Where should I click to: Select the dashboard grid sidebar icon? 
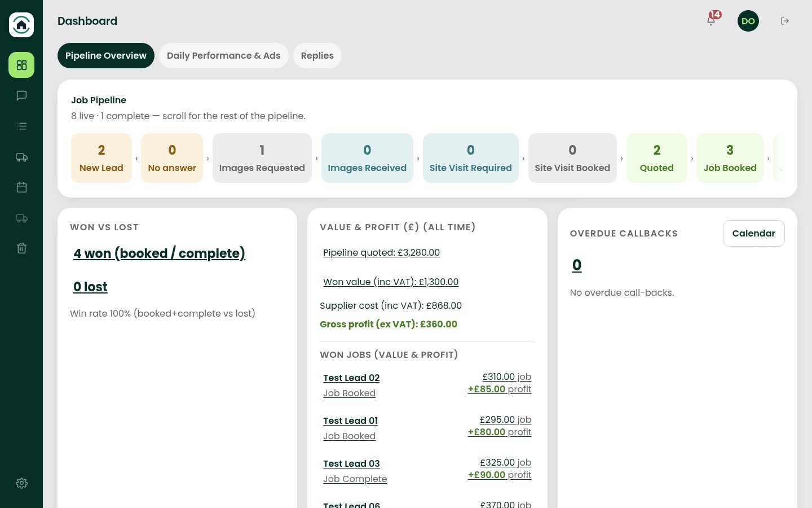[21, 65]
